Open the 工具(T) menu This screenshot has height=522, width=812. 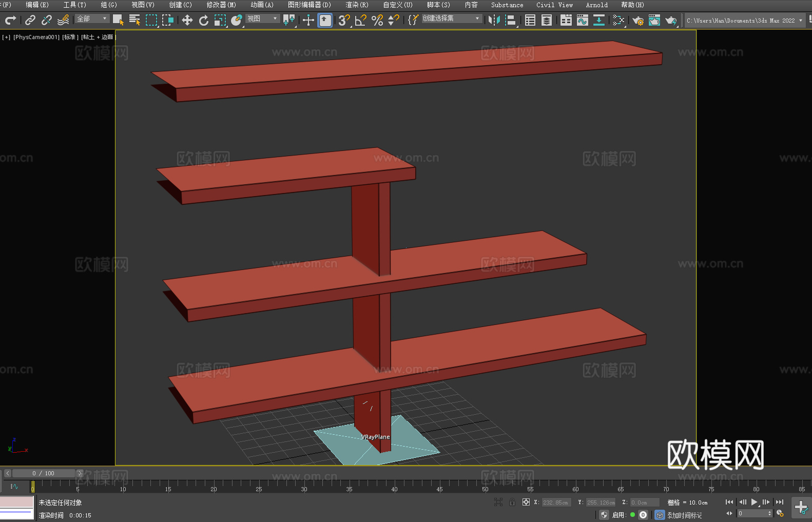75,5
